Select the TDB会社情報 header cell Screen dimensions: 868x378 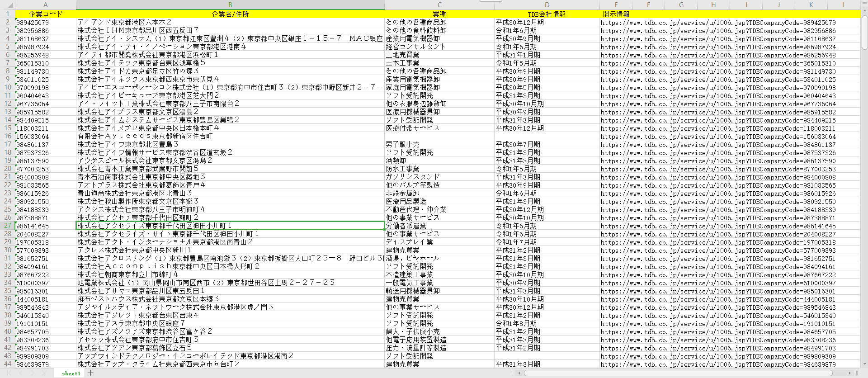pos(547,14)
